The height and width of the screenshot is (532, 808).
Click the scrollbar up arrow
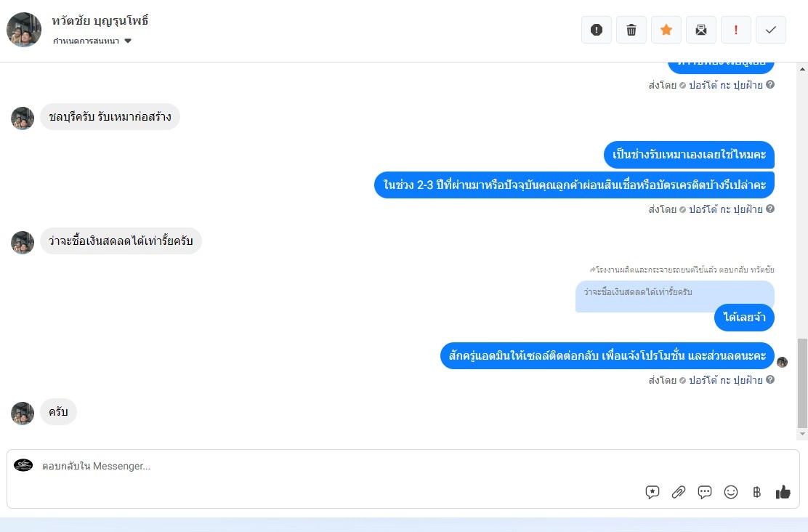802,68
